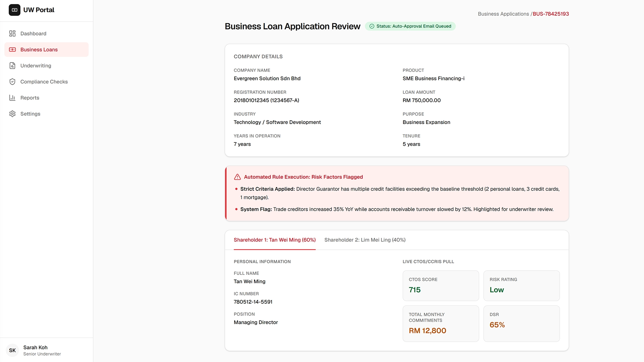Click the CTOS Score 715 card
Viewport: 644px width, 362px height.
point(441,286)
